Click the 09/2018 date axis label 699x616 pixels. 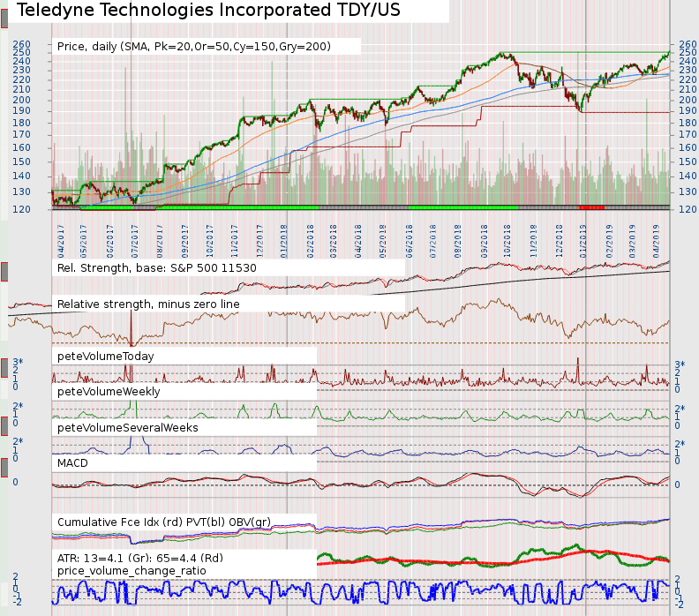[x=485, y=241]
